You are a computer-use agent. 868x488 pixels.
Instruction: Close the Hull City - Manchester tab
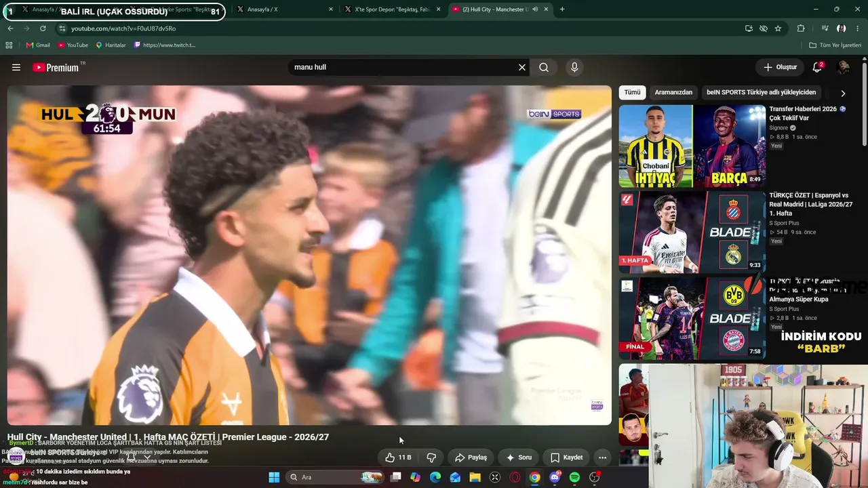point(547,9)
